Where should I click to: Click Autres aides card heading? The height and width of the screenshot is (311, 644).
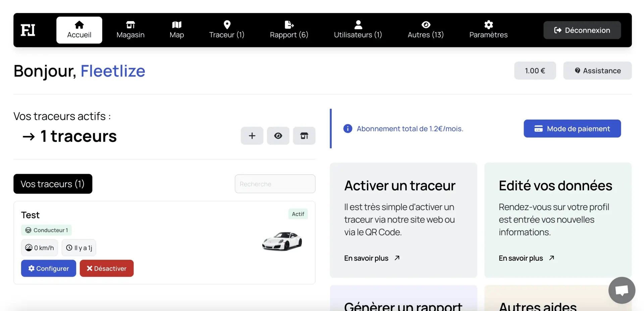(538, 306)
